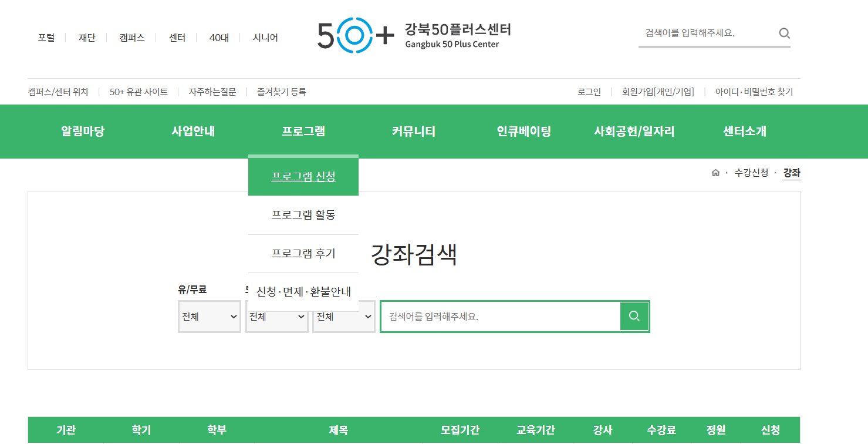Select 프로그램 신청 from the submenu
868x444 pixels.
point(303,176)
